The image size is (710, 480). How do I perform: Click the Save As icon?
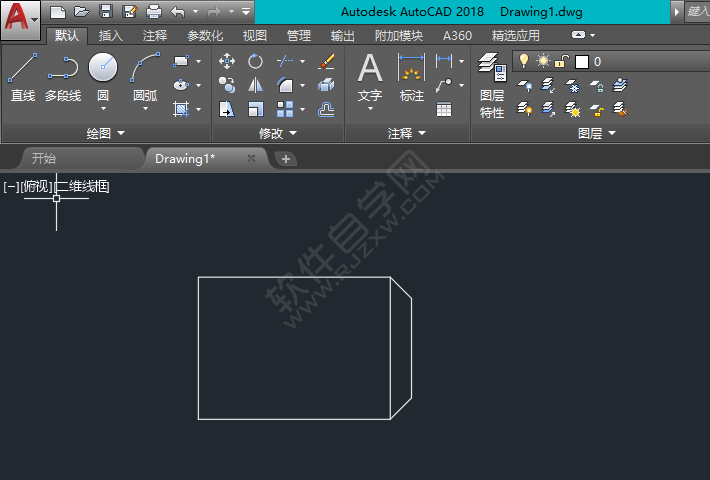pyautogui.click(x=130, y=12)
